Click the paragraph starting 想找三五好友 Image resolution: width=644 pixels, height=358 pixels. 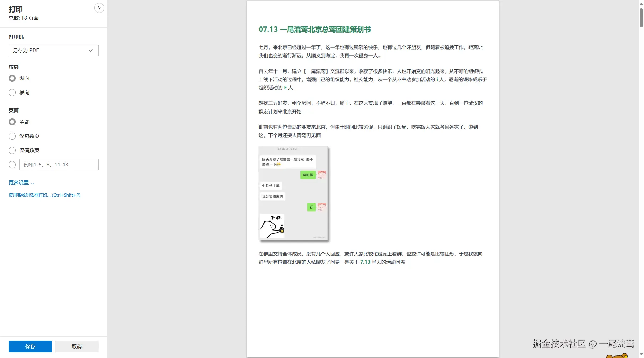pos(371,107)
